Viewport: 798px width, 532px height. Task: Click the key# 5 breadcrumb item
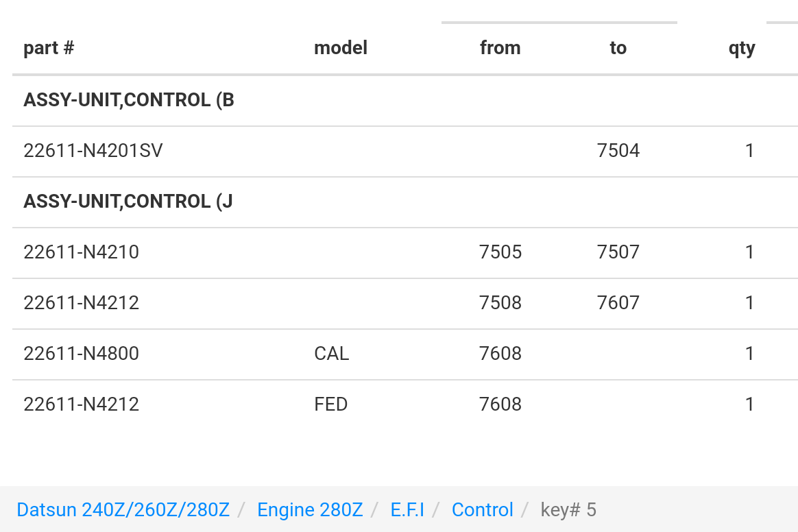tap(568, 509)
